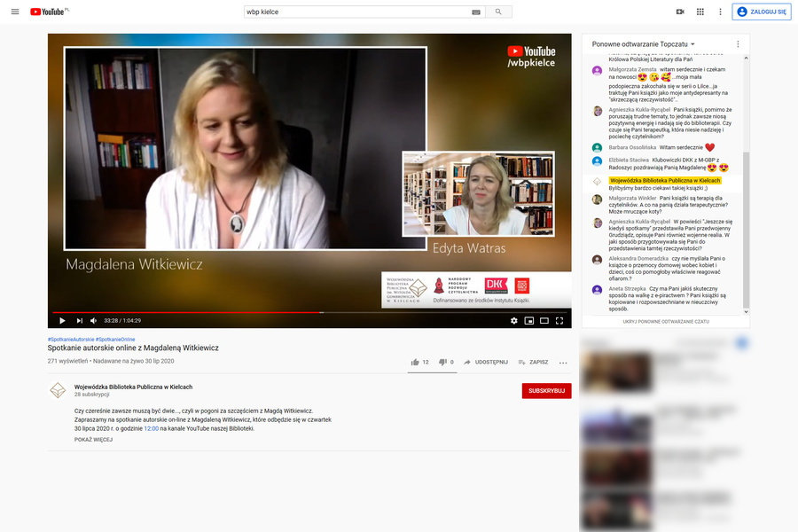Open the hamburger guide menu
This screenshot has height=532, width=798.
click(x=14, y=12)
